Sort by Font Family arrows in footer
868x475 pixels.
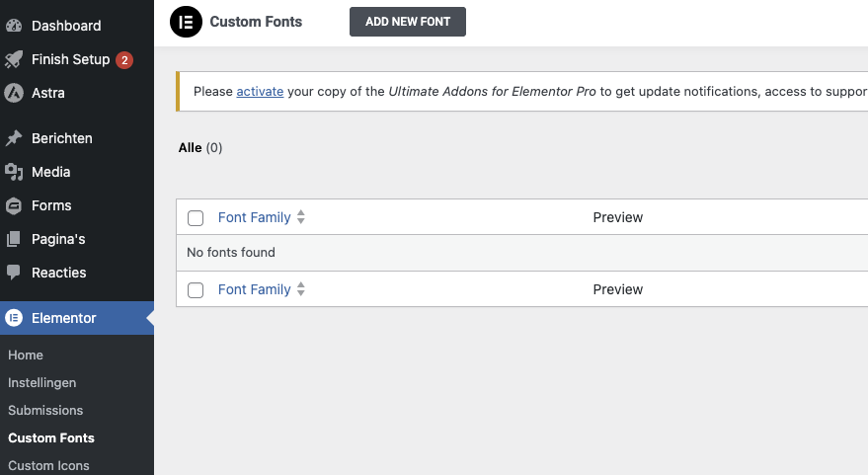click(301, 289)
